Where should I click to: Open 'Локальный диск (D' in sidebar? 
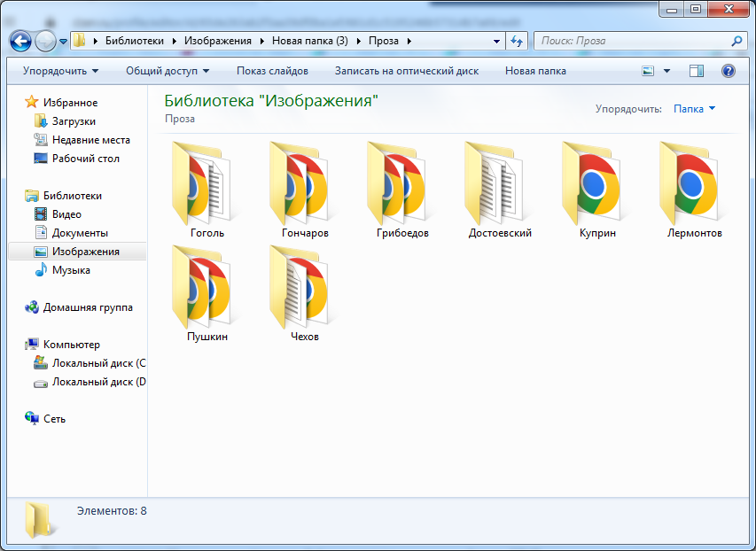(99, 382)
